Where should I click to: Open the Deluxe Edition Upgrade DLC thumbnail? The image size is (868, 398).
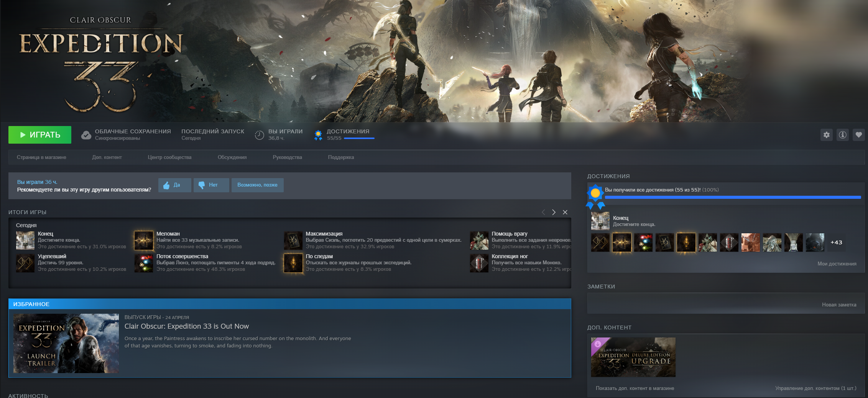point(633,357)
